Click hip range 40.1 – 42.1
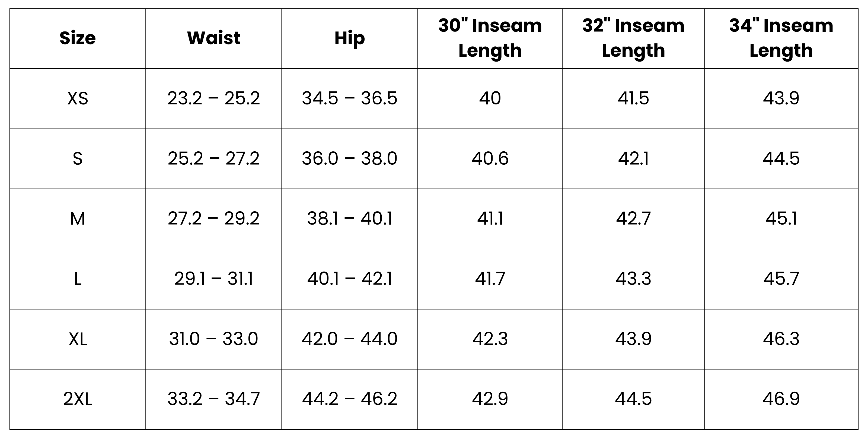The height and width of the screenshot is (434, 868). tap(349, 279)
